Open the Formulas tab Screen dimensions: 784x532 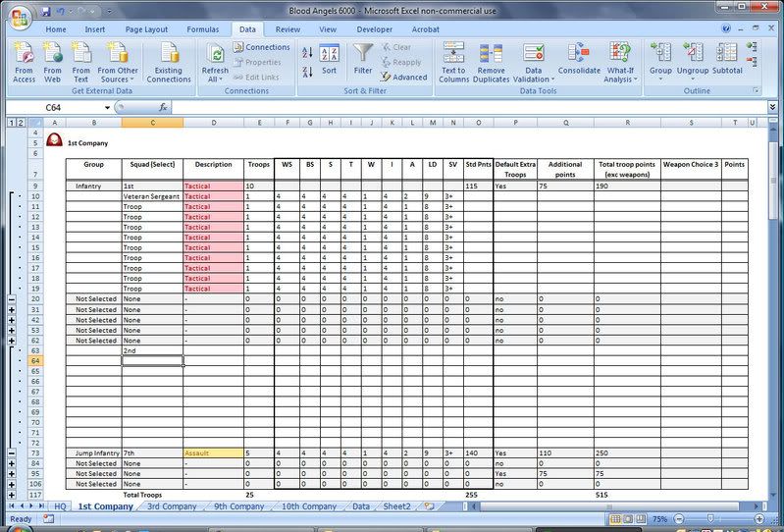[202, 29]
